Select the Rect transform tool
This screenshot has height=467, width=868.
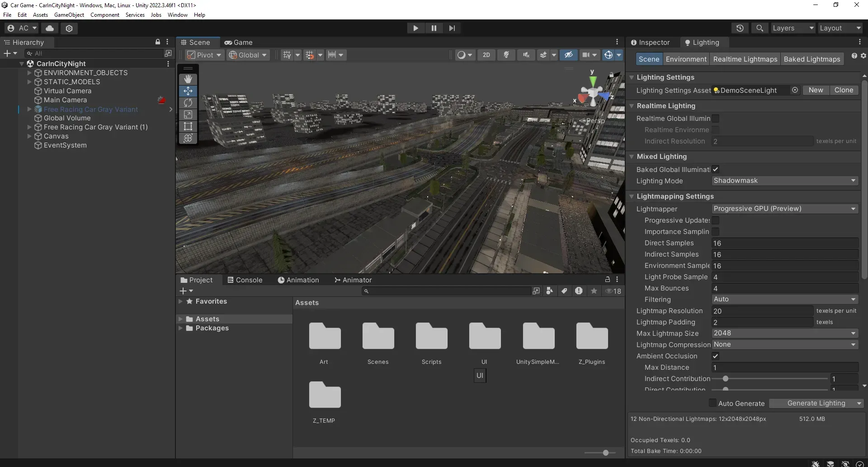click(188, 126)
